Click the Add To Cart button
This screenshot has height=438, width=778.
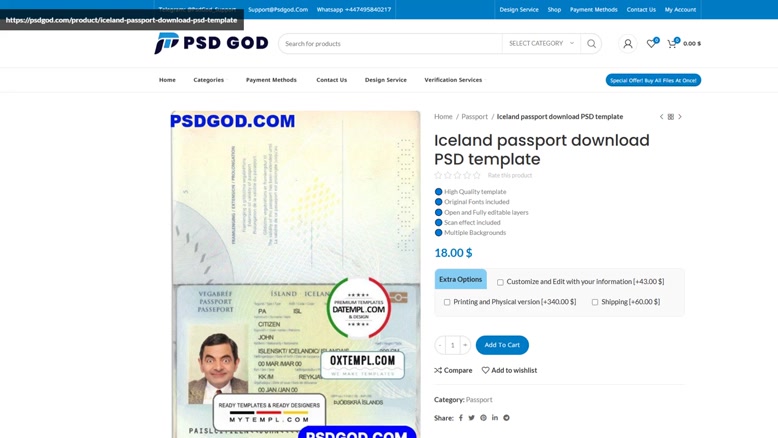(502, 345)
